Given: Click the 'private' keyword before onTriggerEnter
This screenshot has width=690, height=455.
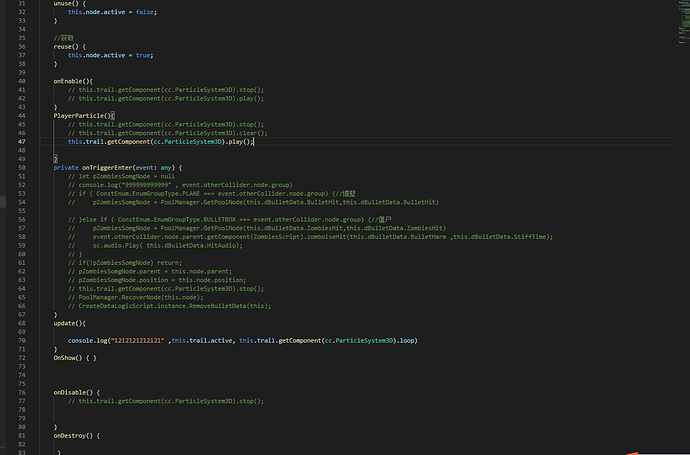Looking at the screenshot, I should click(66, 168).
